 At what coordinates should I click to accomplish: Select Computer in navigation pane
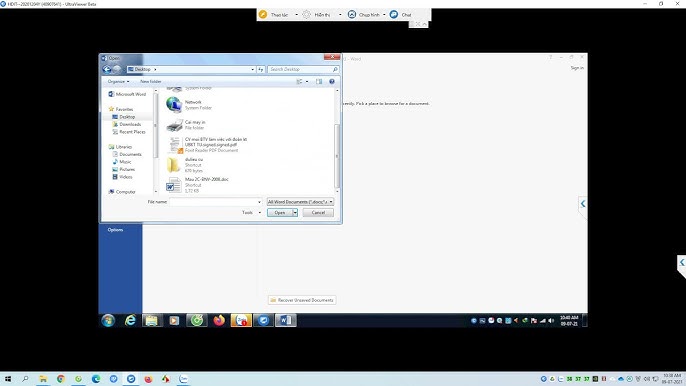122,192
